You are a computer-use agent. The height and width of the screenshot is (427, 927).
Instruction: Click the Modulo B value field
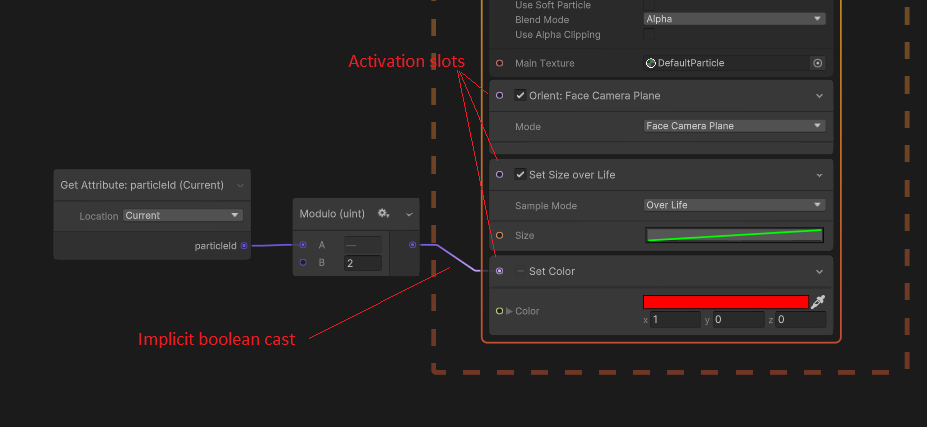[x=362, y=263]
